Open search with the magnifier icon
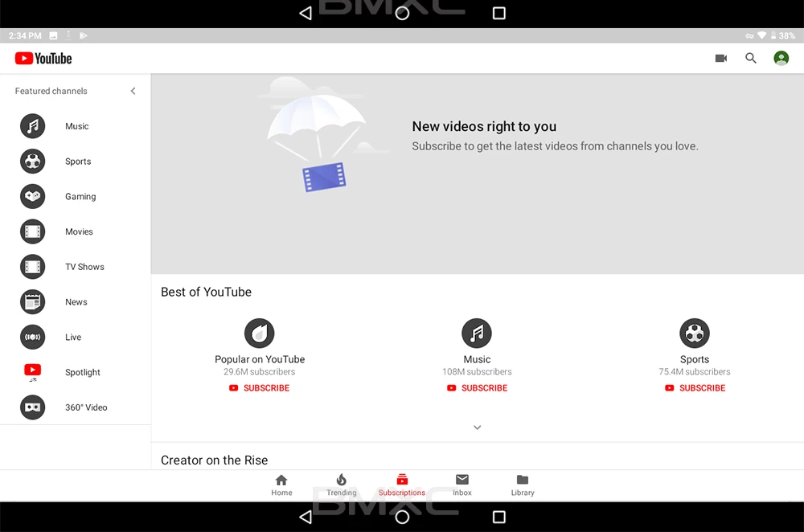The height and width of the screenshot is (532, 804). [751, 59]
